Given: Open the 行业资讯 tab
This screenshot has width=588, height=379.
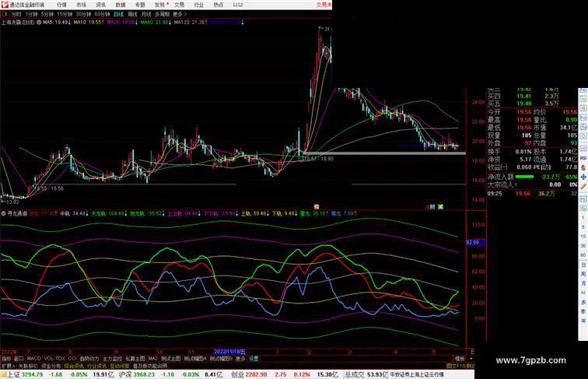Looking at the screenshot, I should pyautogui.click(x=96, y=366).
